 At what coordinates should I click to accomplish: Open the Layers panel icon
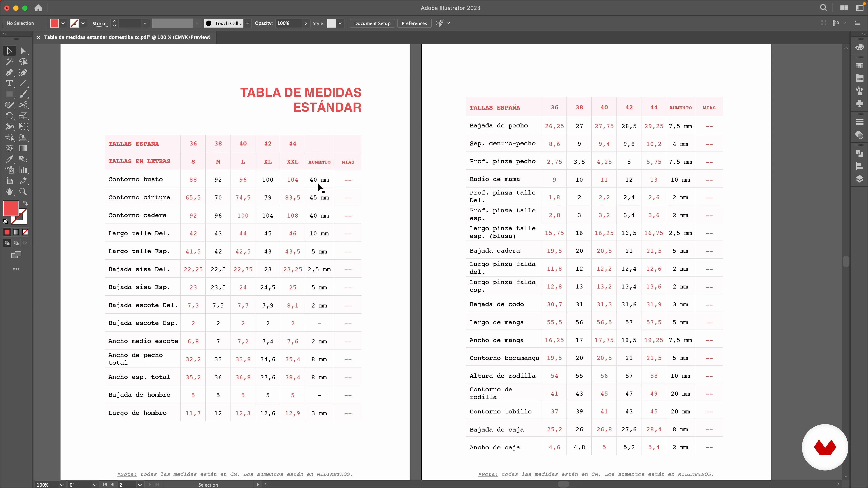tap(860, 178)
